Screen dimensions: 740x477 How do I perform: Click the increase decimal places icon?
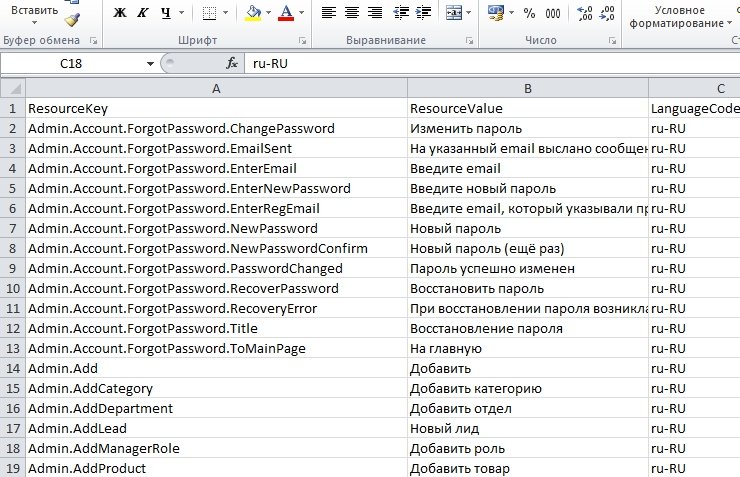click(x=585, y=13)
